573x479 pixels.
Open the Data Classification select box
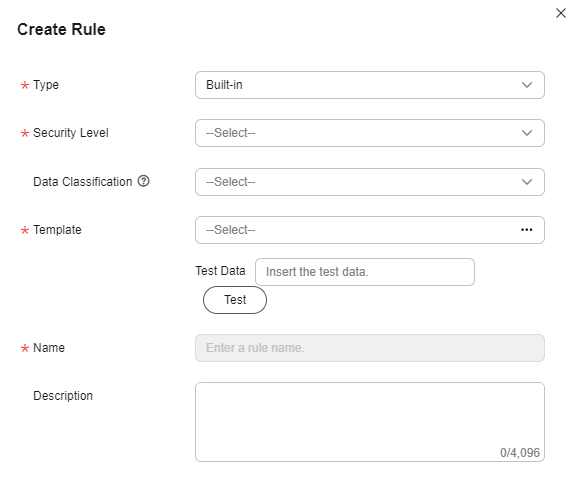[370, 182]
